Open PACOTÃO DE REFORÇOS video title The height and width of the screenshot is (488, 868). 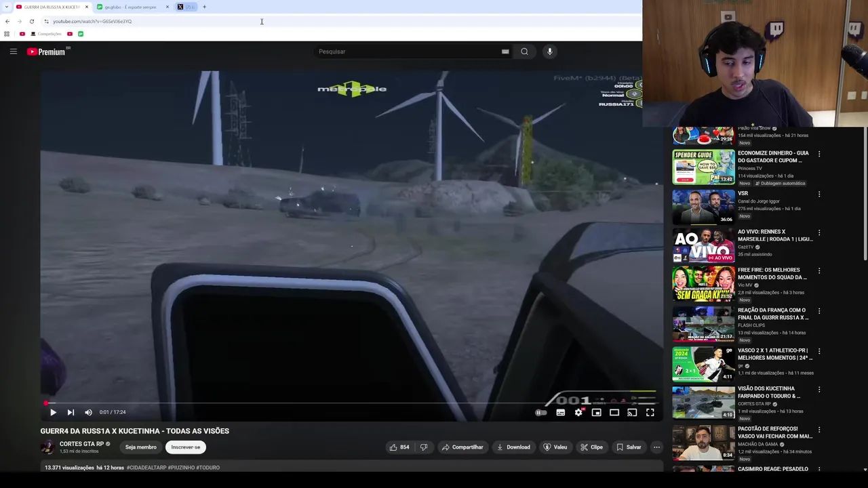(775, 432)
